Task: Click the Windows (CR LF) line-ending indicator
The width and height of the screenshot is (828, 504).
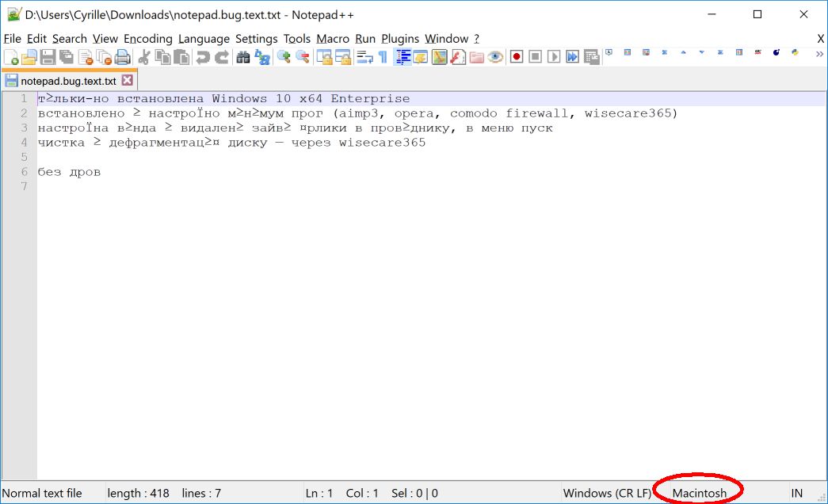Action: click(607, 493)
